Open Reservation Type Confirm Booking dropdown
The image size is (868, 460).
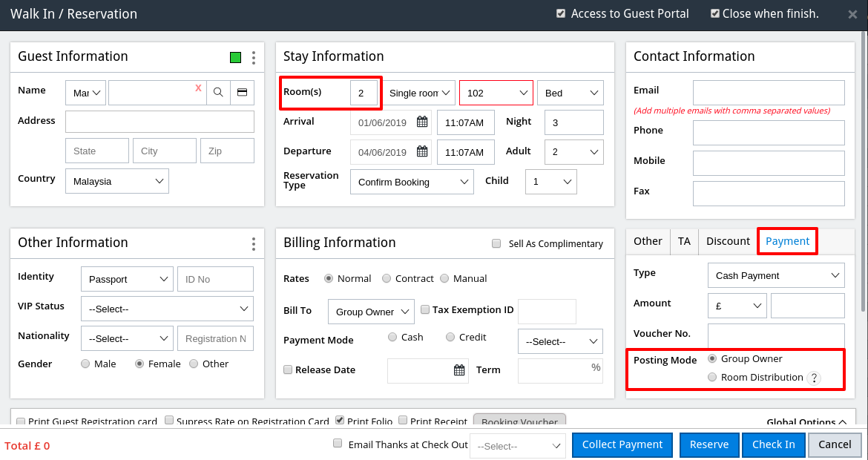tap(412, 182)
